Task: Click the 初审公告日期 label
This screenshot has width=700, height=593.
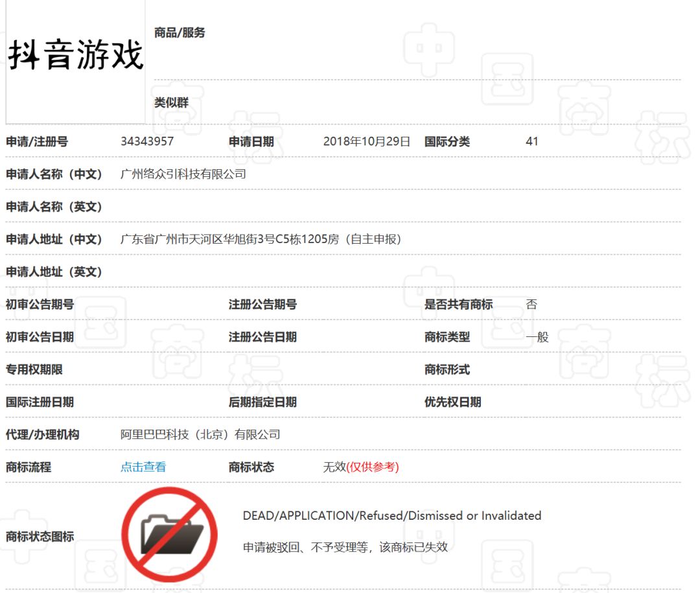Action: 40,337
